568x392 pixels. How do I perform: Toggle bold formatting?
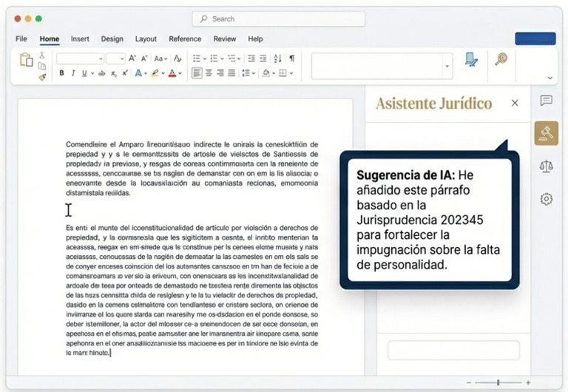(61, 73)
